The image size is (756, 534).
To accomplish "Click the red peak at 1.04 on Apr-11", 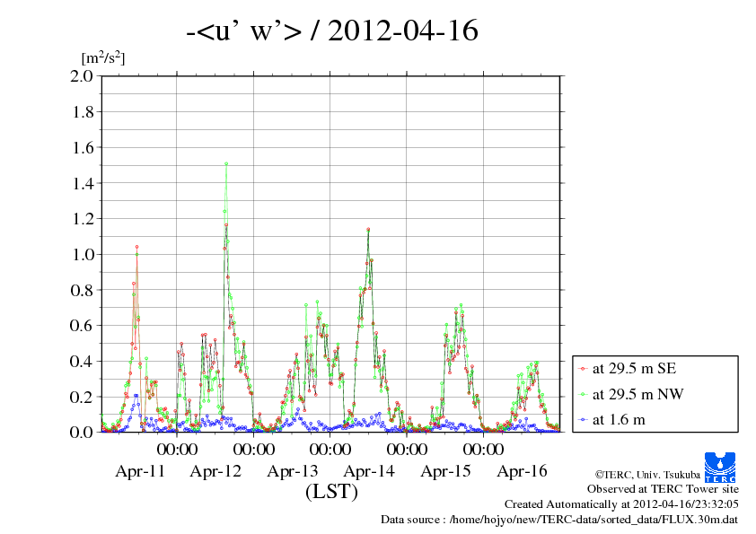I will [137, 247].
